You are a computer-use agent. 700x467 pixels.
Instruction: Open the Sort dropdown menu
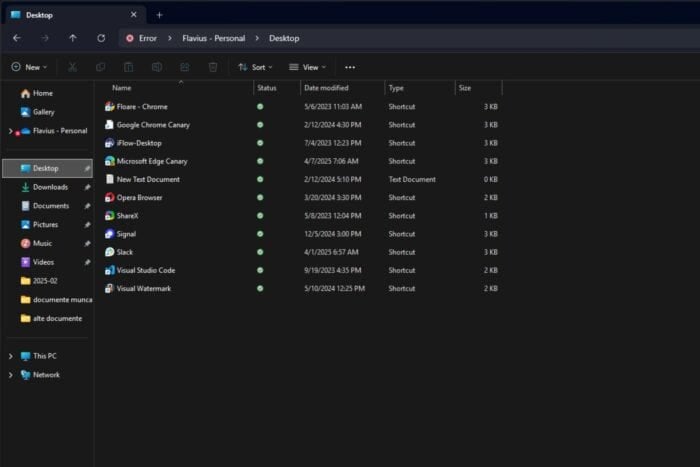[256, 67]
